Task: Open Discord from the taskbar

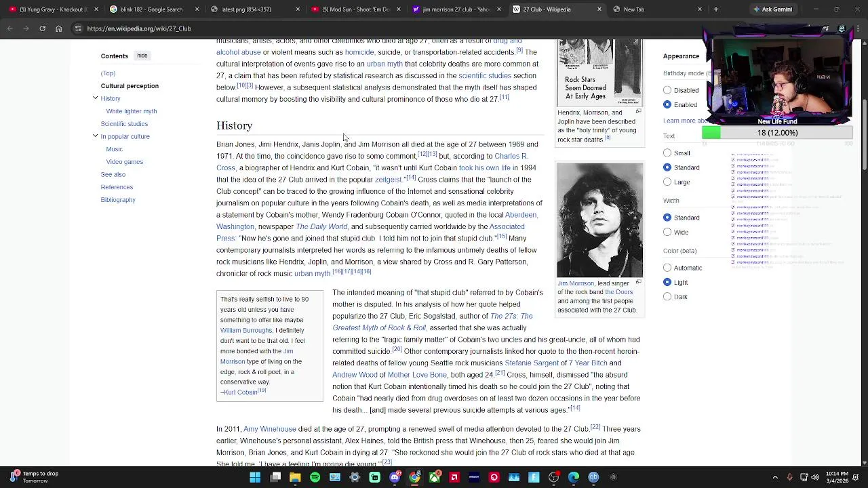Action: 395,477
